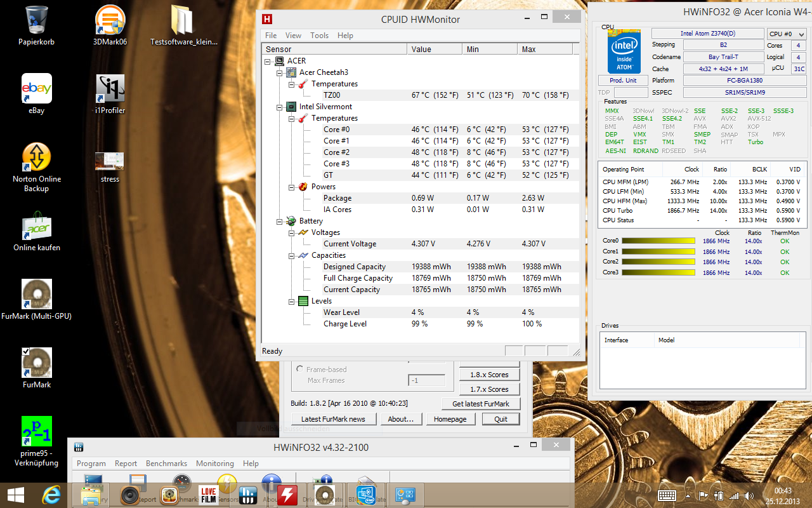Click the Homepage button in FurMark

[x=450, y=419]
